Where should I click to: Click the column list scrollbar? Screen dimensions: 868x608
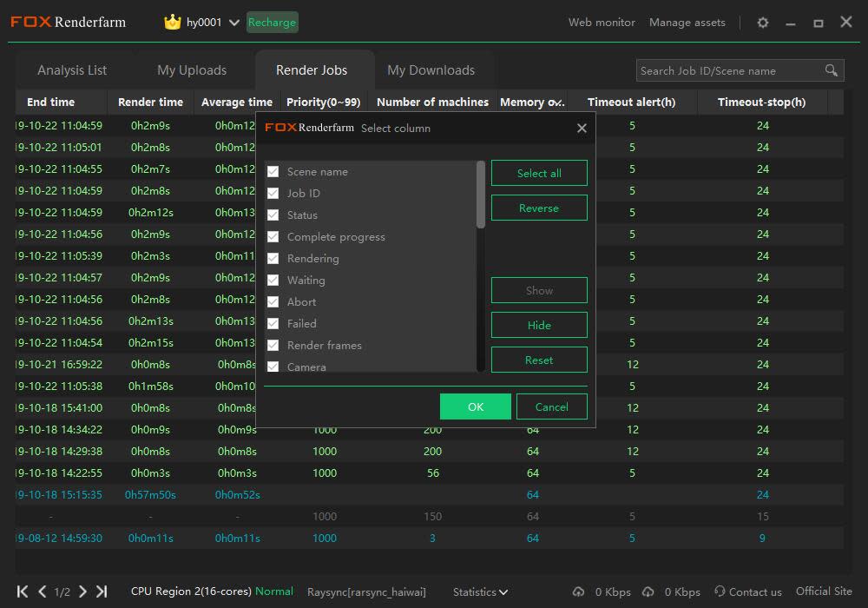[x=481, y=195]
